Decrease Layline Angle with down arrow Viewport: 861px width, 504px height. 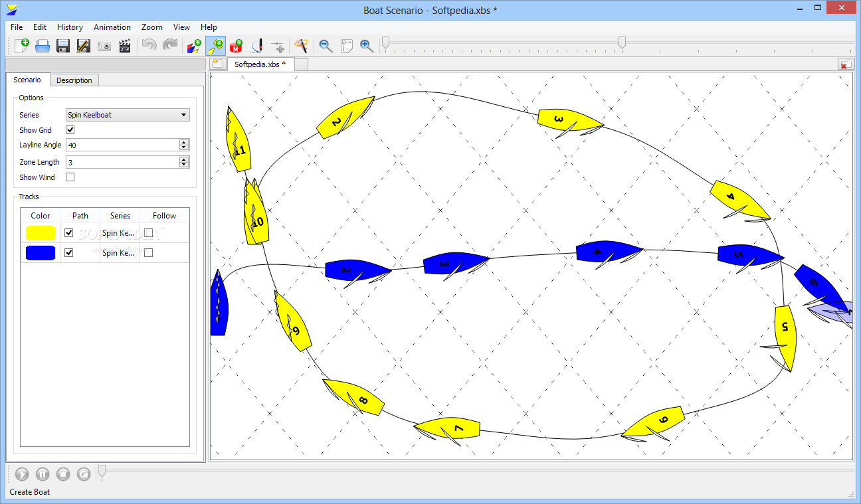pos(184,148)
